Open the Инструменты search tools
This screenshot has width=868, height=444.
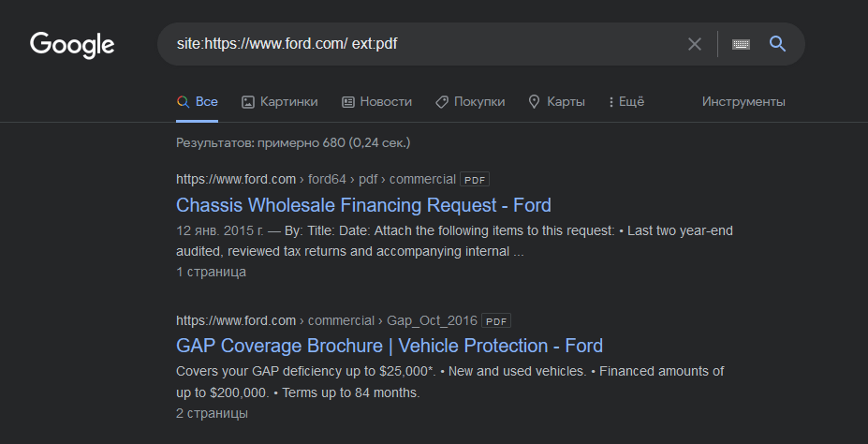tap(743, 101)
